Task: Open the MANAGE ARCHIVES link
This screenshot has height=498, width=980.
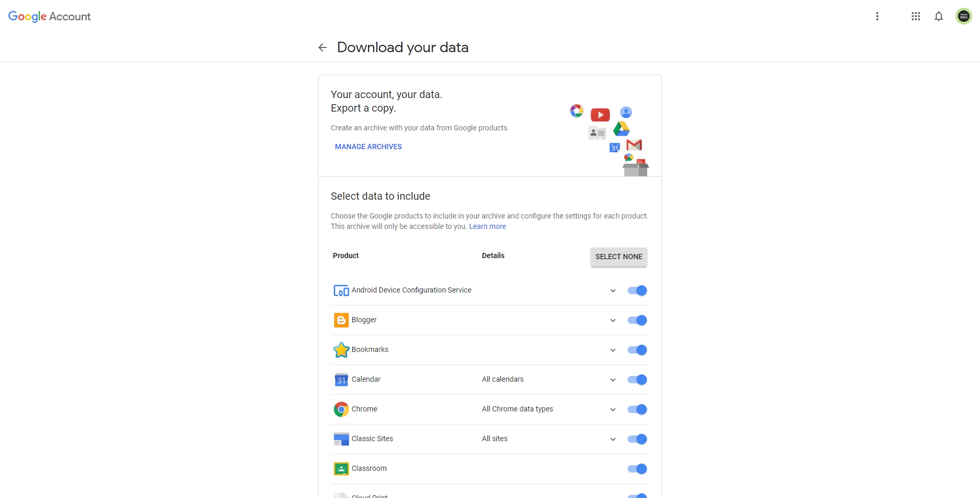Action: click(369, 147)
